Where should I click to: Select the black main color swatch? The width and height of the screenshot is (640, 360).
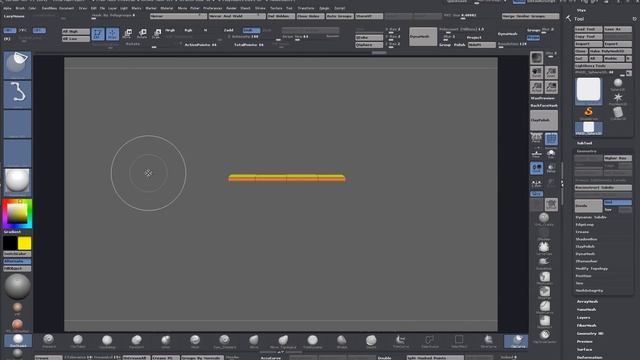point(10,243)
